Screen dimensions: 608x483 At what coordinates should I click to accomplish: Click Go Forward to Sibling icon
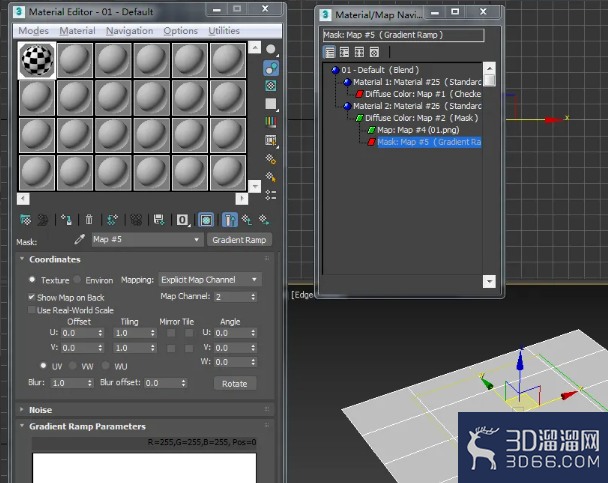pyautogui.click(x=264, y=220)
